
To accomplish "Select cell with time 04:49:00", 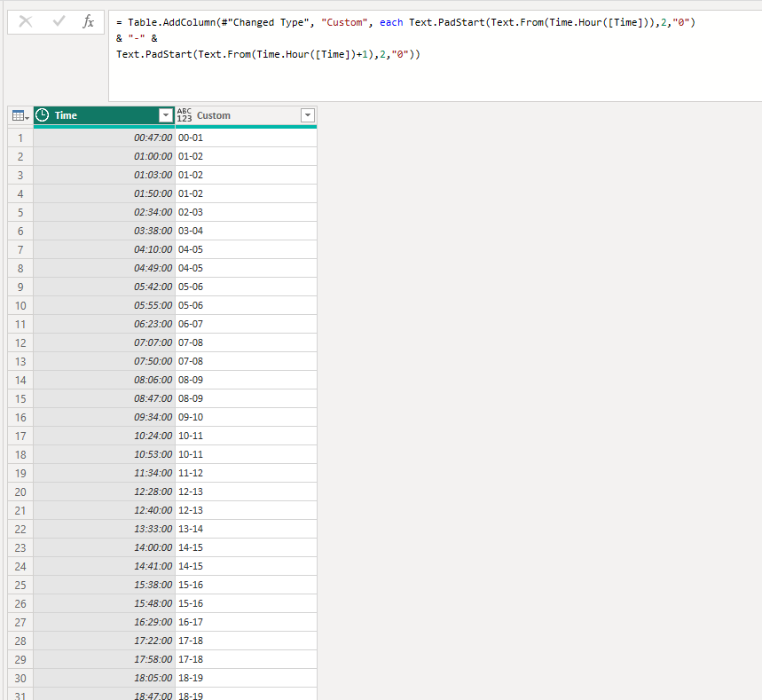I will point(104,268).
